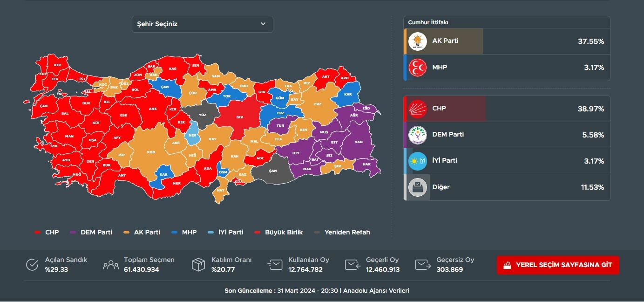Click the Diğer ballot box icon
This screenshot has height=302, width=644.
click(418, 187)
